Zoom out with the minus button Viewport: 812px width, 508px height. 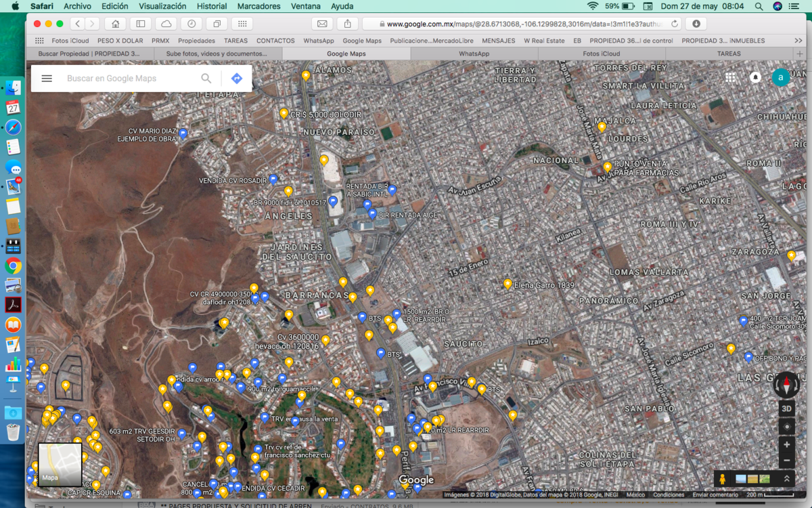[786, 461]
